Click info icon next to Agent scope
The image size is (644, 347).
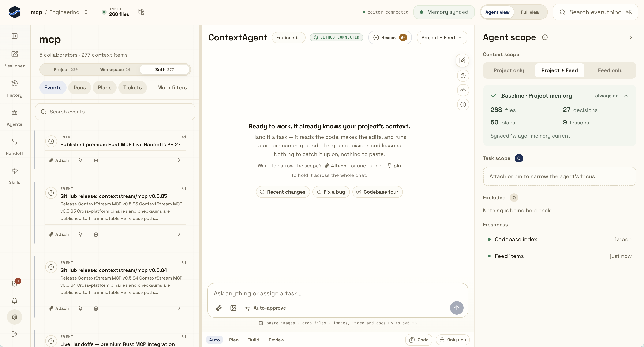click(x=545, y=37)
